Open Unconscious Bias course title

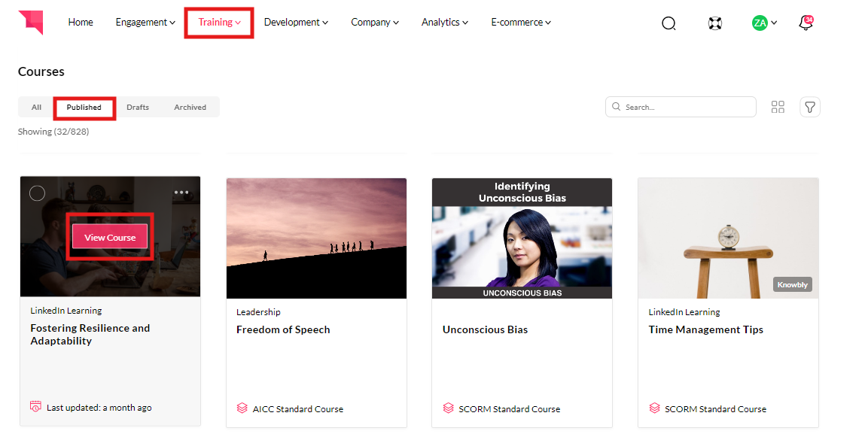(x=485, y=329)
